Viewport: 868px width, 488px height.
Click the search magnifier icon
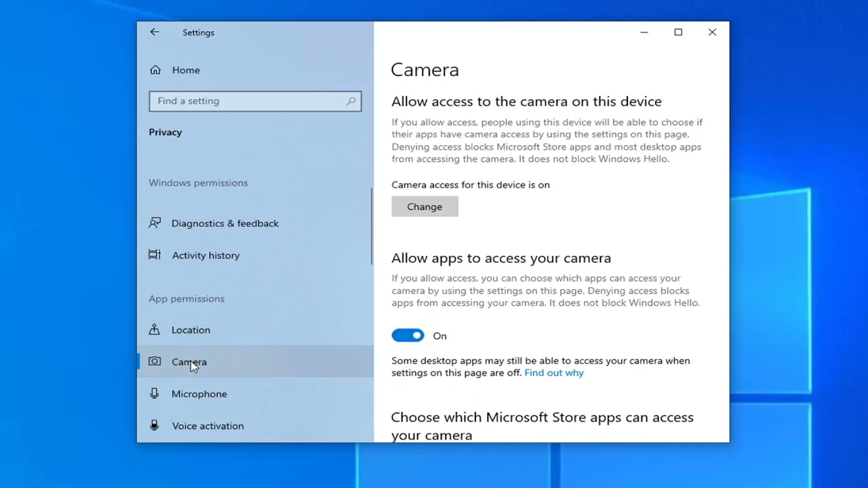(x=351, y=101)
